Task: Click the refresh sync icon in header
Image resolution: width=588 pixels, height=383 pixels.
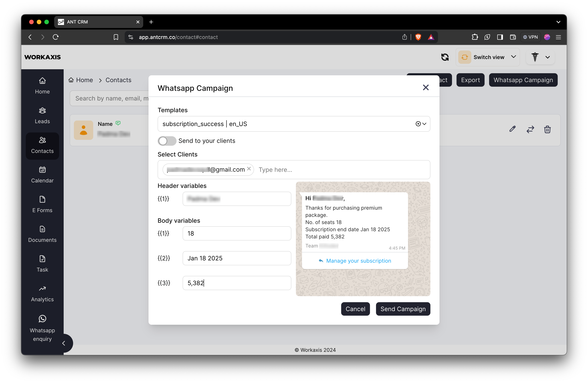Action: (445, 57)
